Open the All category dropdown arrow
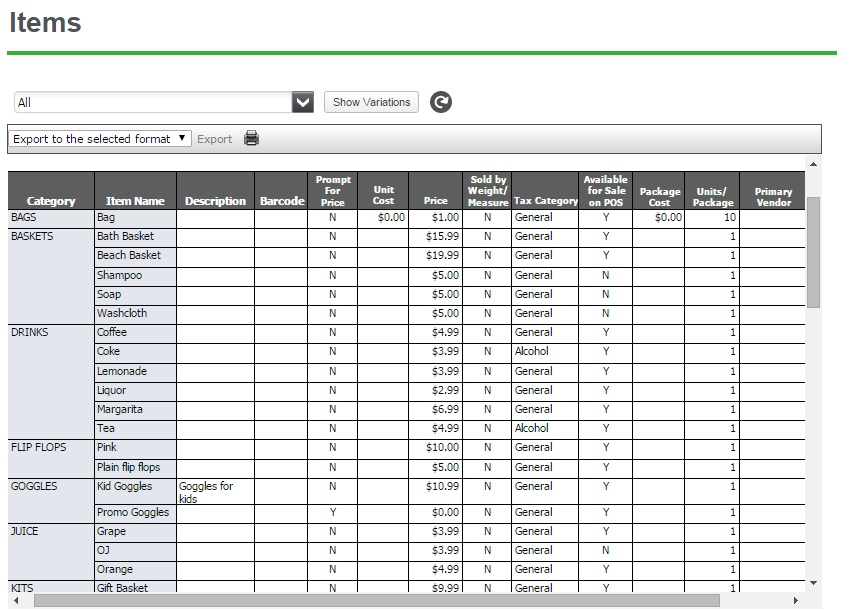This screenshot has height=610, width=851. [x=303, y=102]
